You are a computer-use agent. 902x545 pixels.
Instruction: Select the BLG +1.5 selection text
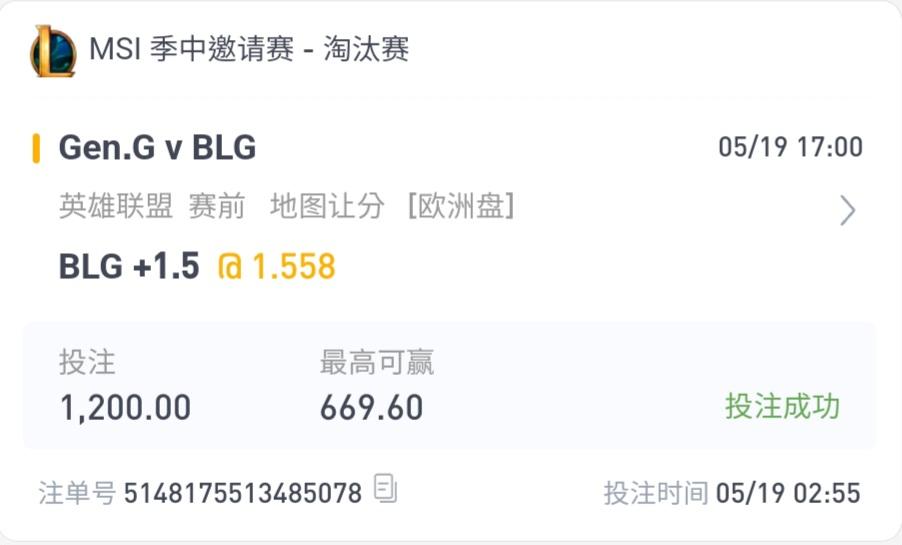click(129, 266)
